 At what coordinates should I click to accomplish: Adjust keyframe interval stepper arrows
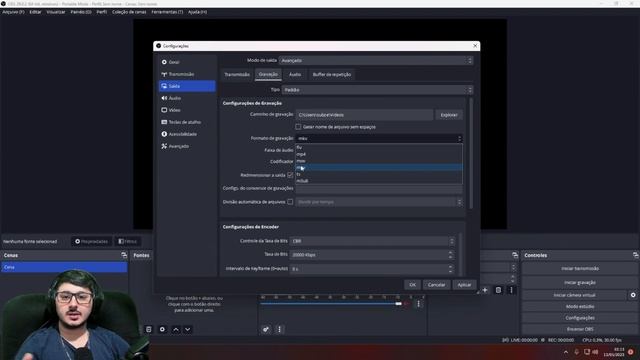pyautogui.click(x=451, y=269)
